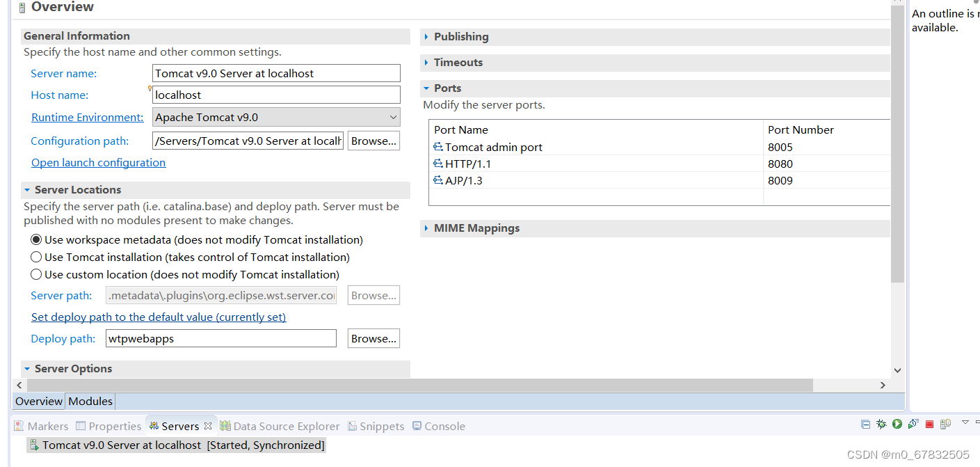Image resolution: width=980 pixels, height=467 pixels.
Task: Select Use Tomcat installation radio option
Action: (x=36, y=257)
